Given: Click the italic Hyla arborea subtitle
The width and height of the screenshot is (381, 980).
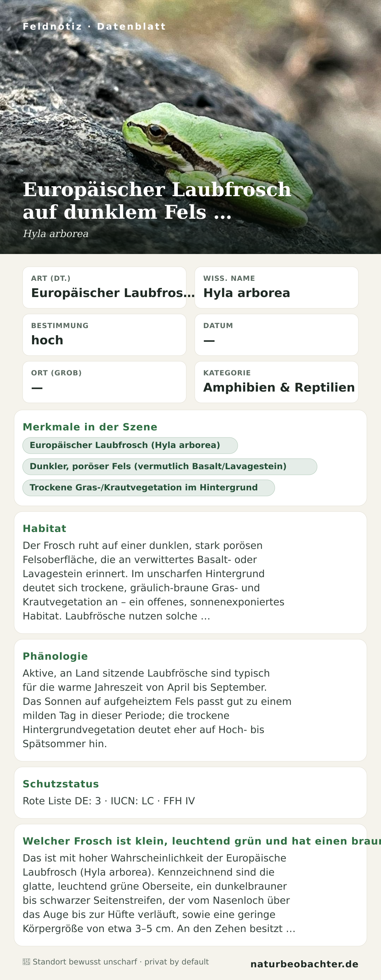Looking at the screenshot, I should point(56,234).
